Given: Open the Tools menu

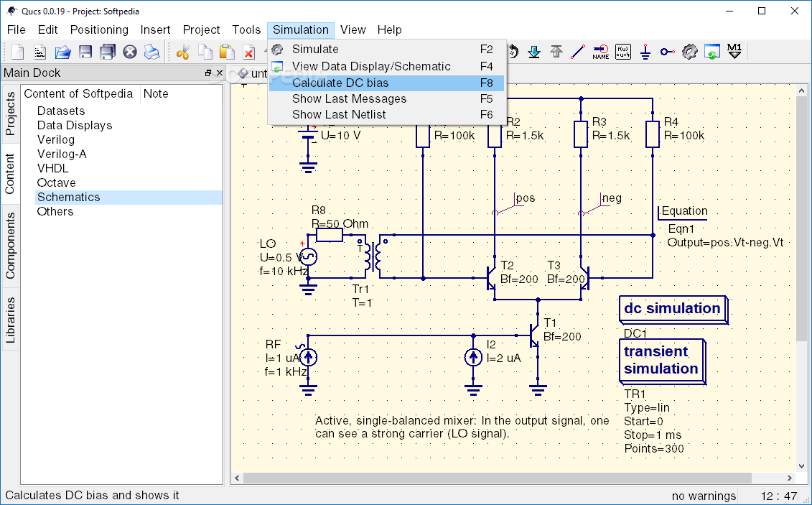Looking at the screenshot, I should 246,30.
